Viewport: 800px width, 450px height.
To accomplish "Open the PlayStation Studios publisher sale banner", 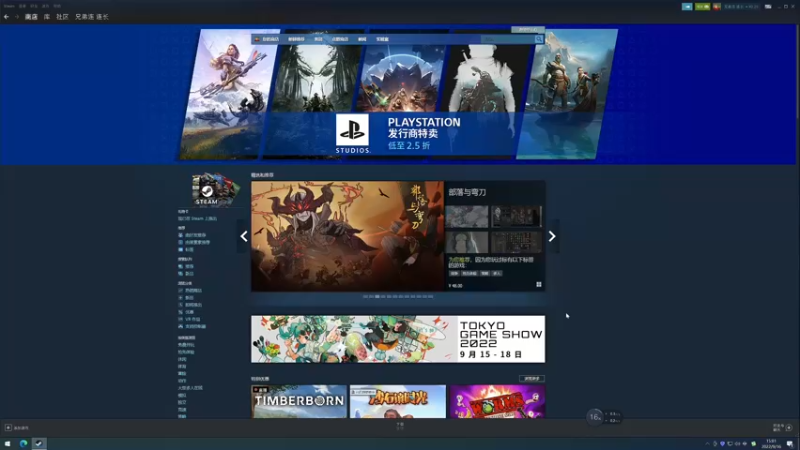I will 398,94.
